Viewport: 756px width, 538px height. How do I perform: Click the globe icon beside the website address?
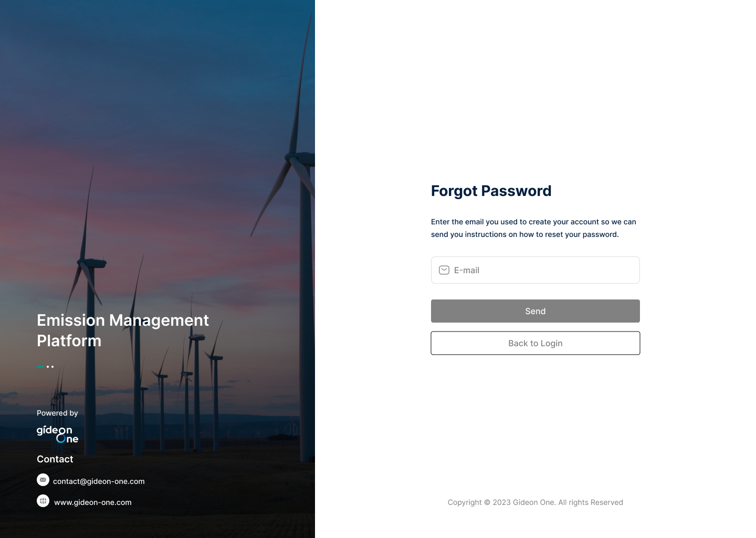pos(43,501)
